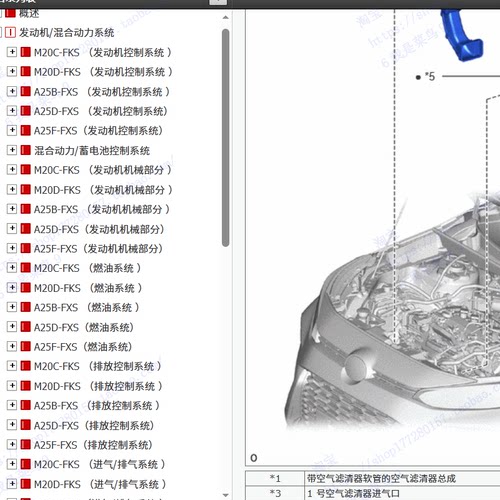The image size is (500, 500).
Task: Click book icon of A25F-FXS (排放控制系统)
Action: pyautogui.click(x=26, y=444)
